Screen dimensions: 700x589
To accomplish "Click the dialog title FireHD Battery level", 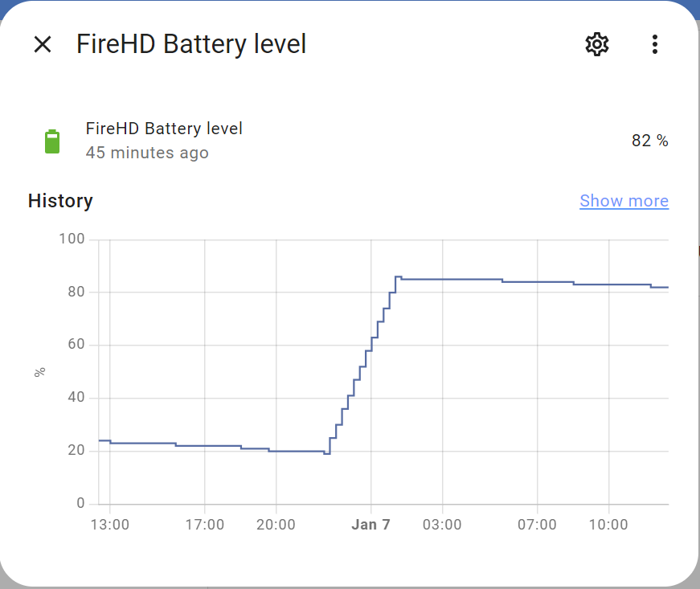I will pos(191,44).
